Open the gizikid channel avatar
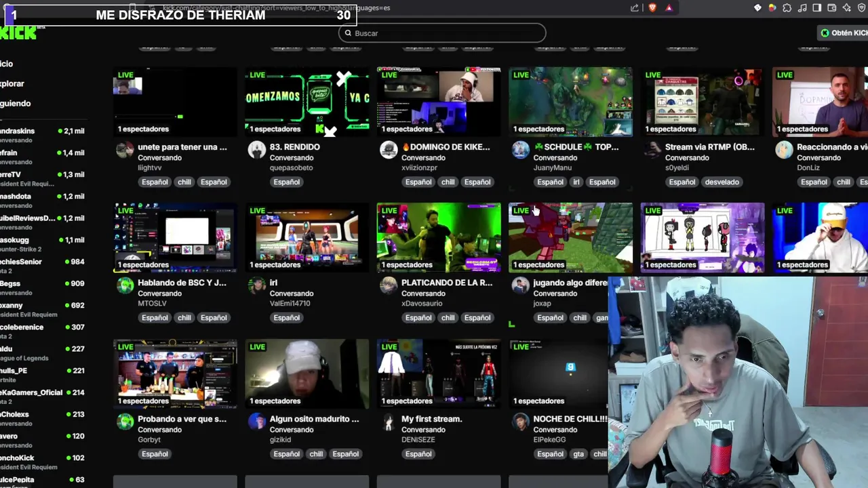868x488 pixels. (x=257, y=422)
